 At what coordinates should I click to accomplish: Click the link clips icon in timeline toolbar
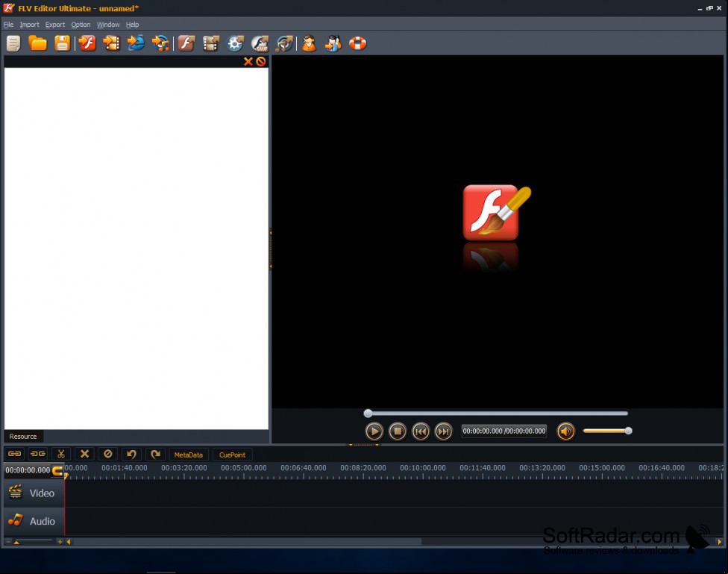(14, 454)
